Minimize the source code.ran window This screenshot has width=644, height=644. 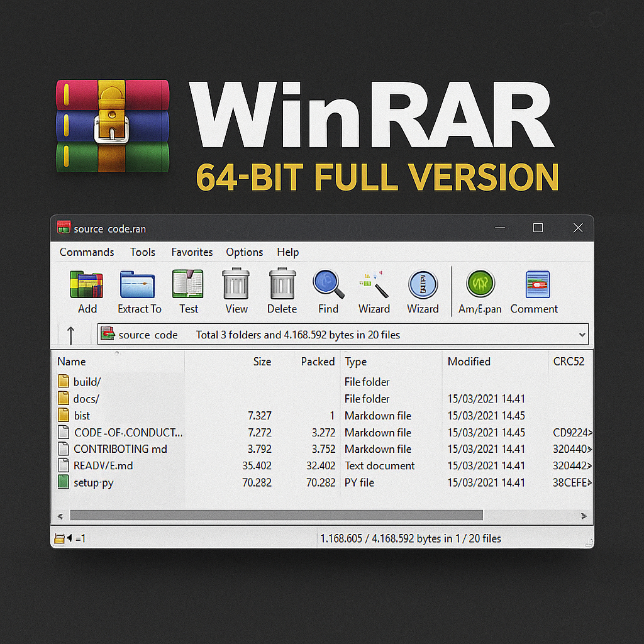pos(500,228)
